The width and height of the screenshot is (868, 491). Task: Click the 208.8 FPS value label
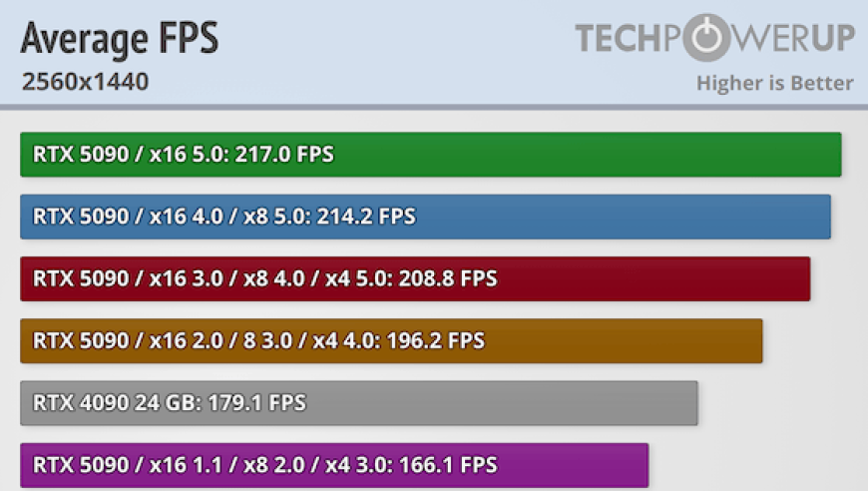447,278
